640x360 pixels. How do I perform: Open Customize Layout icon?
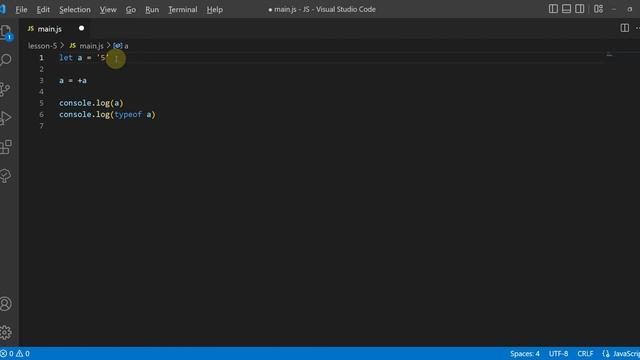click(x=598, y=9)
